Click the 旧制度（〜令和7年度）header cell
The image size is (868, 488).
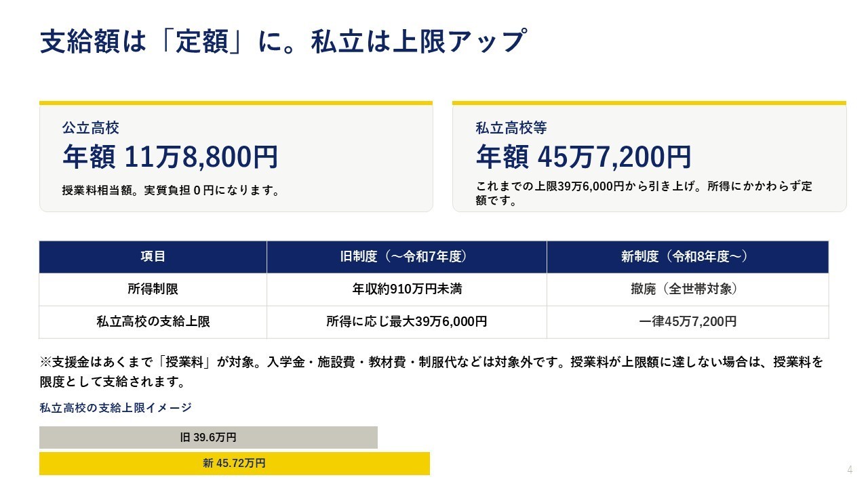click(x=407, y=257)
